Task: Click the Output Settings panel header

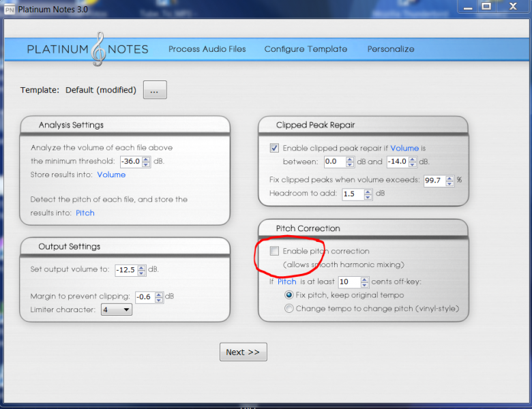Action: tap(125, 247)
